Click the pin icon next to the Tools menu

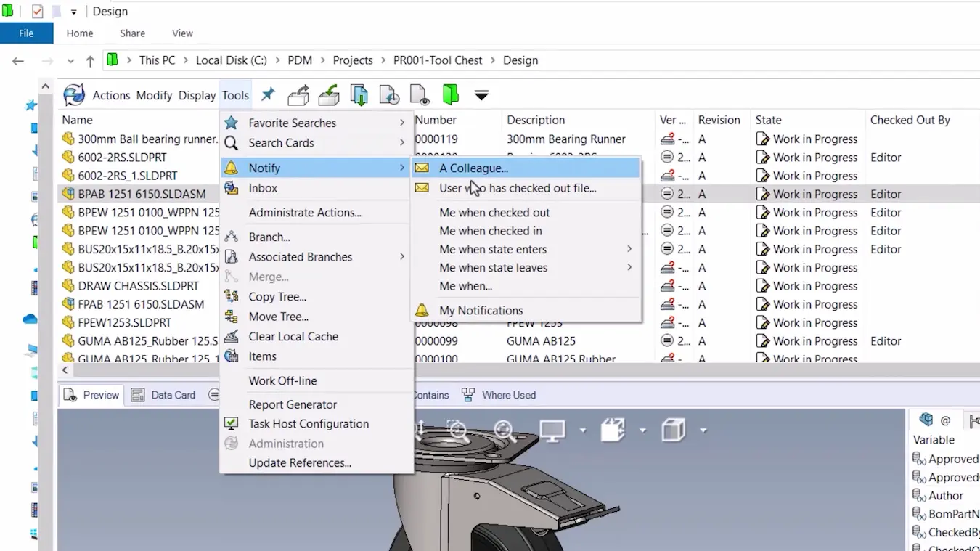coord(268,94)
